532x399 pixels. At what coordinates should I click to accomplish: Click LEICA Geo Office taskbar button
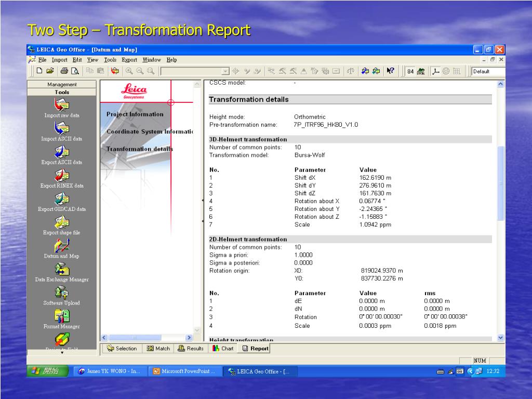coord(260,371)
